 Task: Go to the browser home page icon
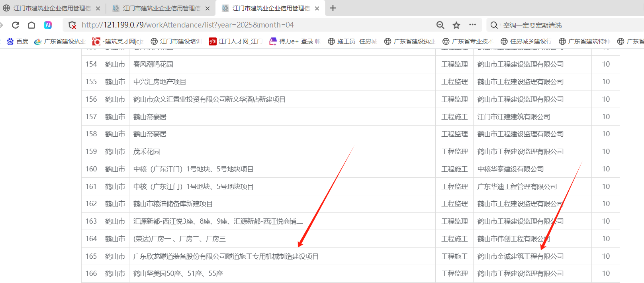point(31,25)
